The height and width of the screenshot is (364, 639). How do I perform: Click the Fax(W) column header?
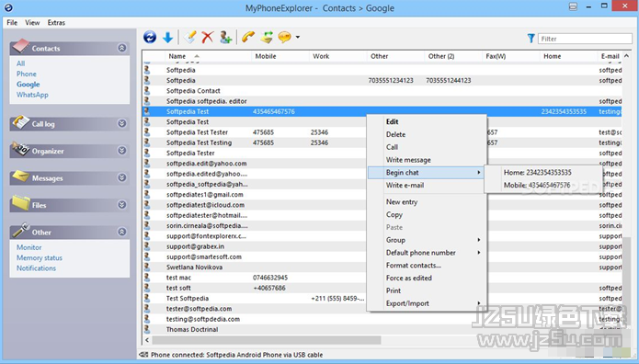(x=511, y=56)
